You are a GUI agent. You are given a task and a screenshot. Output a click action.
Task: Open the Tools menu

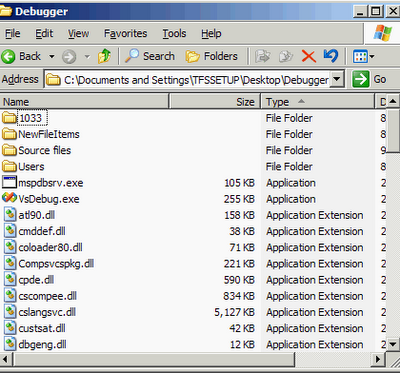pos(174,34)
